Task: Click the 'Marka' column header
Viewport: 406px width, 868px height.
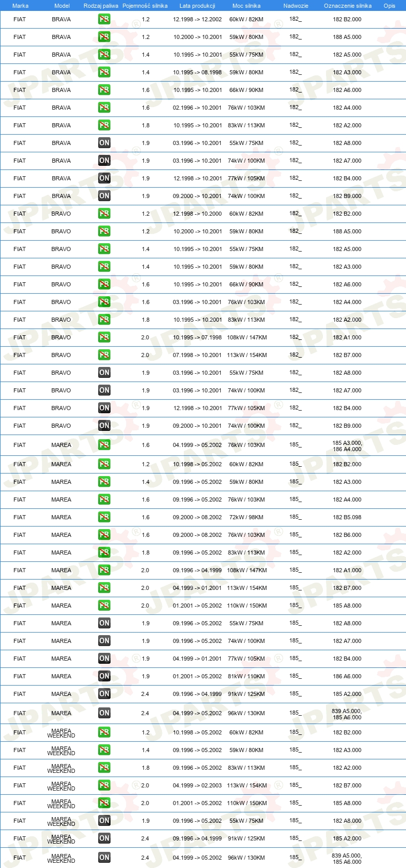Action: (20, 6)
